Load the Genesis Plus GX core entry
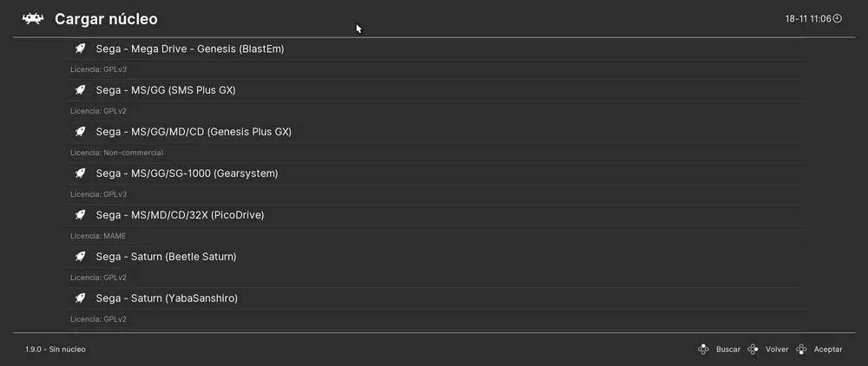Image resolution: width=868 pixels, height=366 pixels. point(194,132)
